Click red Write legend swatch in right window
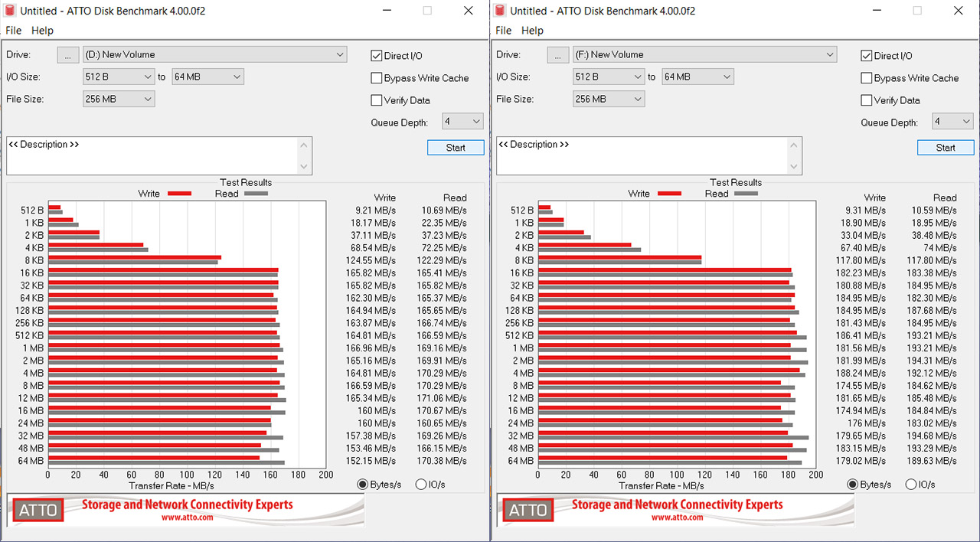The height and width of the screenshot is (542, 980). coord(668,194)
